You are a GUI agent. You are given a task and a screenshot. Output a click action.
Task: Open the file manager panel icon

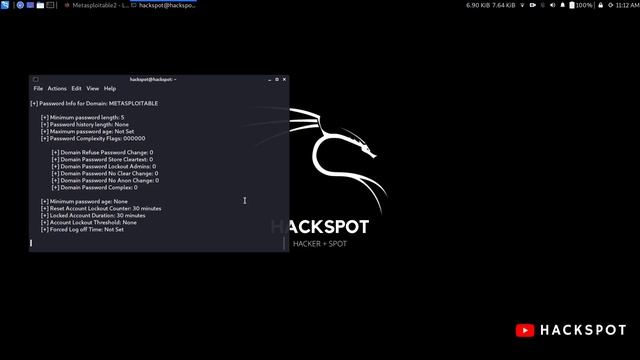[x=40, y=5]
